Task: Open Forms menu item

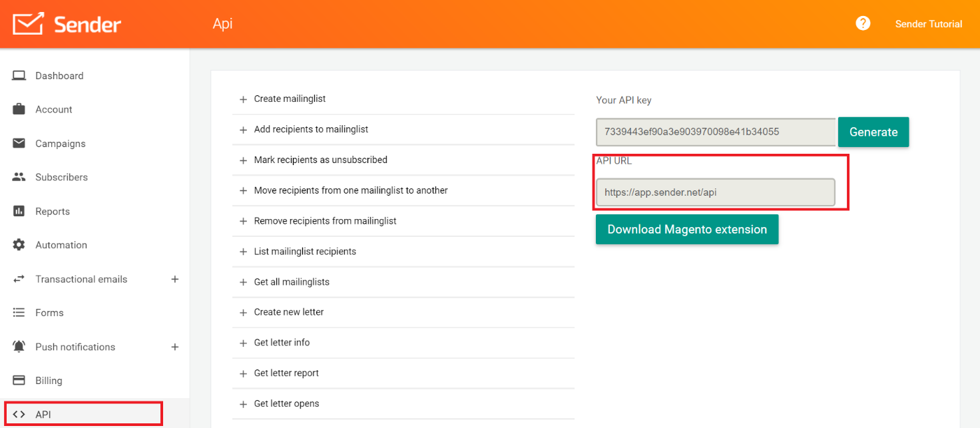Action: (49, 313)
